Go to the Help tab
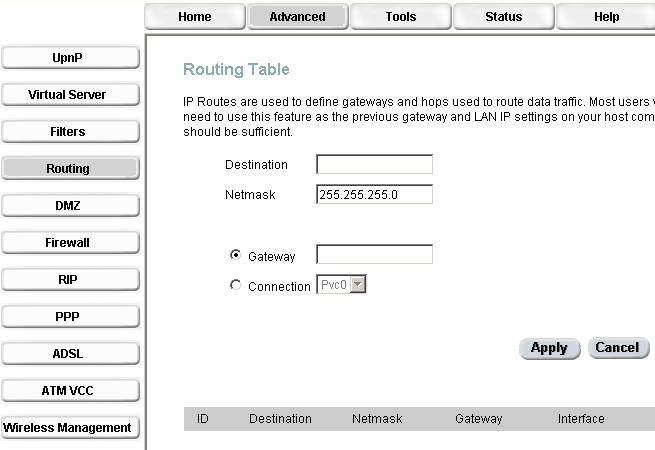The height and width of the screenshot is (450, 655). [x=606, y=16]
